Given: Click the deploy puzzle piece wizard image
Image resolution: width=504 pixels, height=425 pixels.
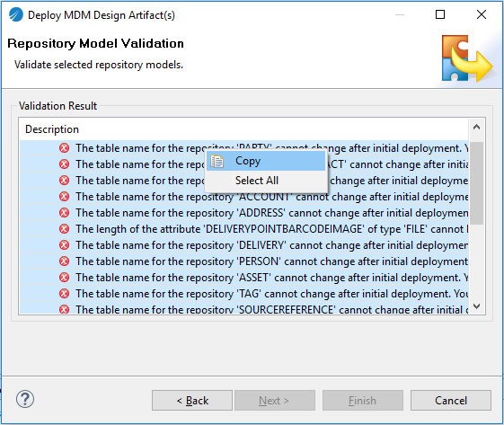Looking at the screenshot, I should (x=467, y=58).
